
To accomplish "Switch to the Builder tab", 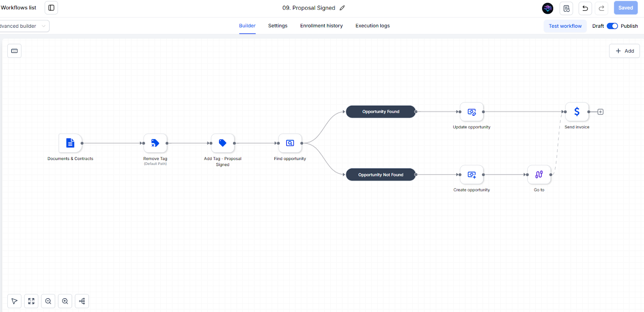I will click(247, 26).
